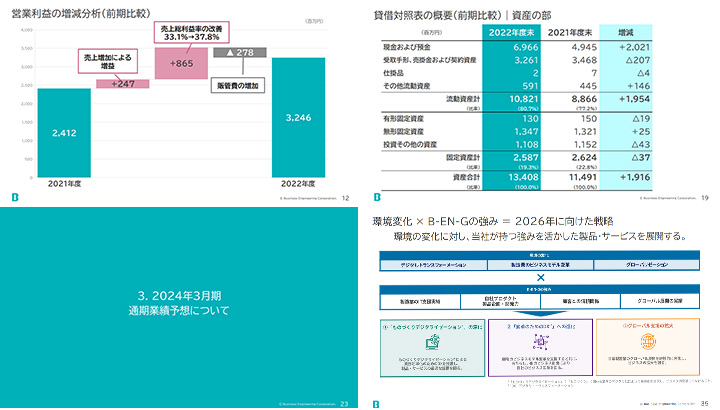
Task: Click the 環境変化 × B-EN-Gの強み slide title
Action: pyautogui.click(x=493, y=221)
